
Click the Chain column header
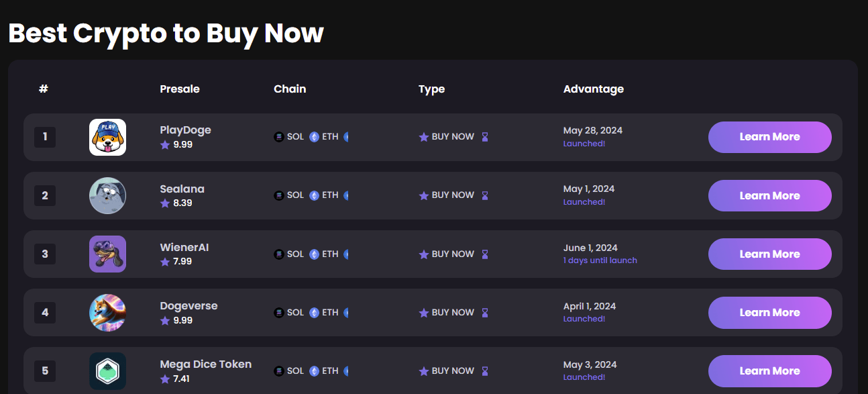pyautogui.click(x=290, y=89)
